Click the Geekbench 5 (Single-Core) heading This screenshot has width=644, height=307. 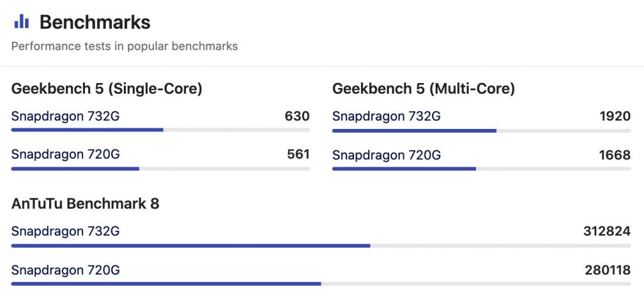[107, 89]
